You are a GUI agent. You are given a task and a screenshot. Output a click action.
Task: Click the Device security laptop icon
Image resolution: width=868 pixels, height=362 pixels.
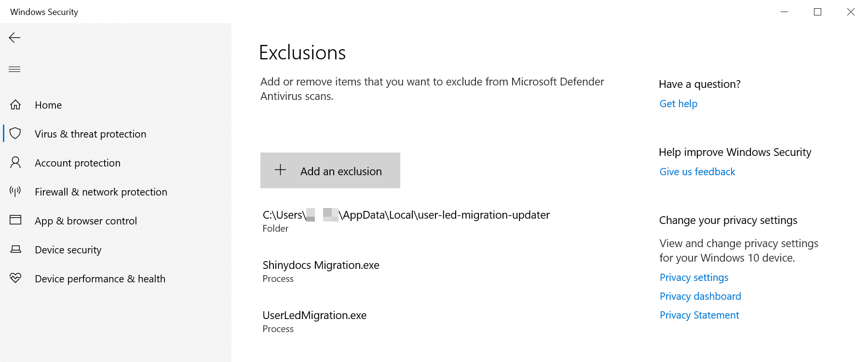click(x=15, y=250)
